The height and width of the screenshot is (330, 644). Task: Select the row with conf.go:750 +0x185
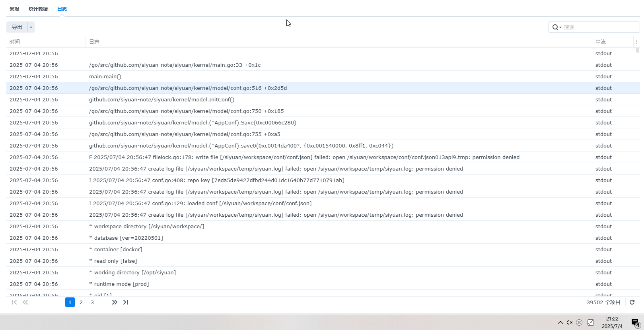(323, 111)
